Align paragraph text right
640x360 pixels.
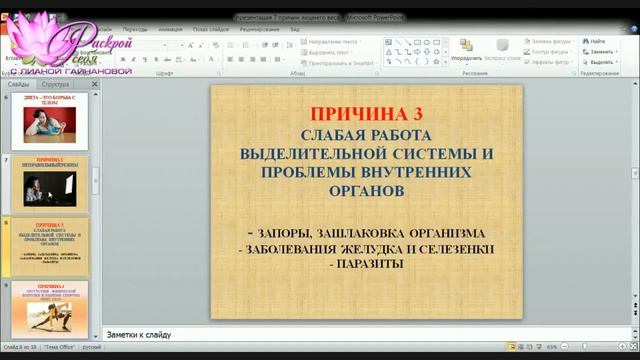(252, 60)
